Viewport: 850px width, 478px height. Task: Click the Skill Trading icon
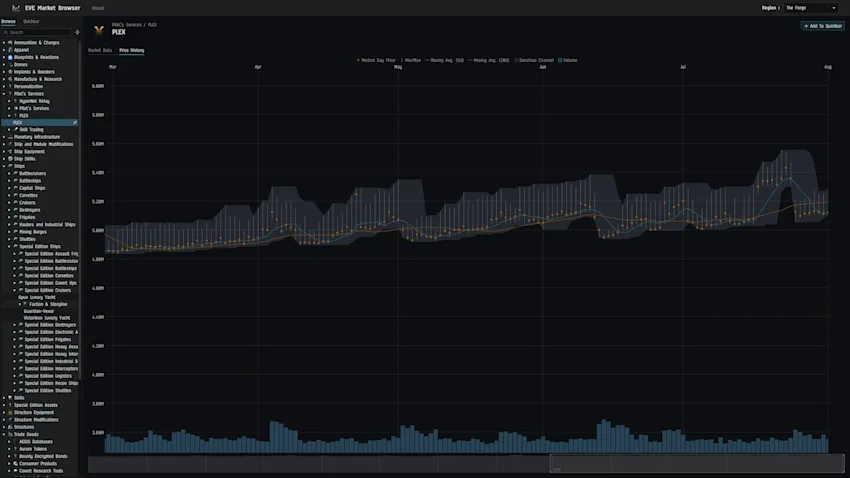(15, 130)
